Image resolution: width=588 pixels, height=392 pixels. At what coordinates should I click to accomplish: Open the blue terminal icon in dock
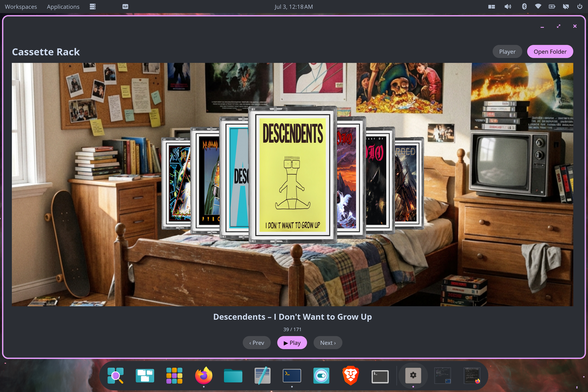[292, 375]
